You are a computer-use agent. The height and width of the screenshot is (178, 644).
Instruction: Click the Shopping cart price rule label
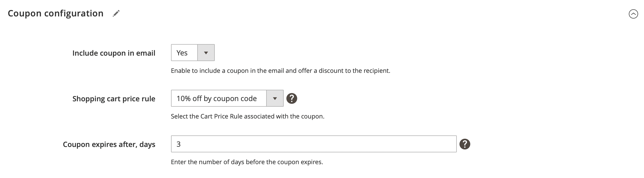click(114, 98)
